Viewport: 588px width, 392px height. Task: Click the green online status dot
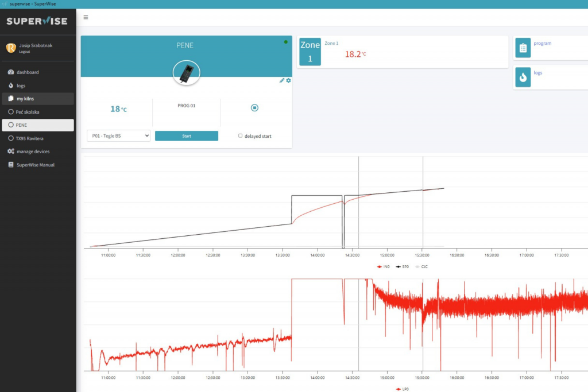tap(286, 42)
